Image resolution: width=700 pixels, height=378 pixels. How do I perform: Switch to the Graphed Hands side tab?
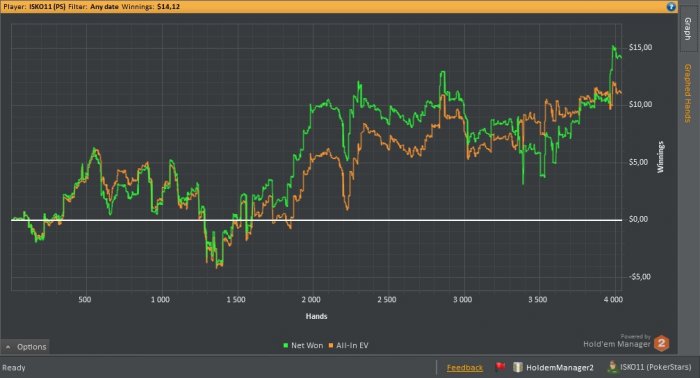pos(688,93)
